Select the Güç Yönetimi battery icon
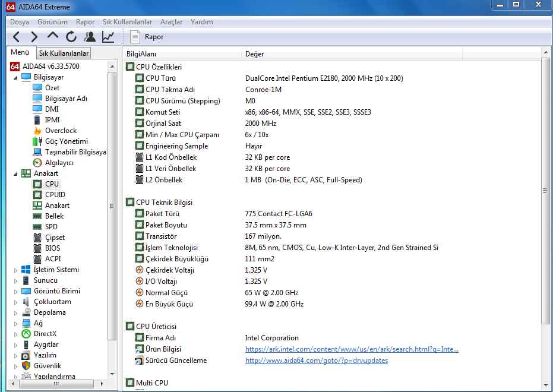553x392 pixels. click(x=37, y=141)
